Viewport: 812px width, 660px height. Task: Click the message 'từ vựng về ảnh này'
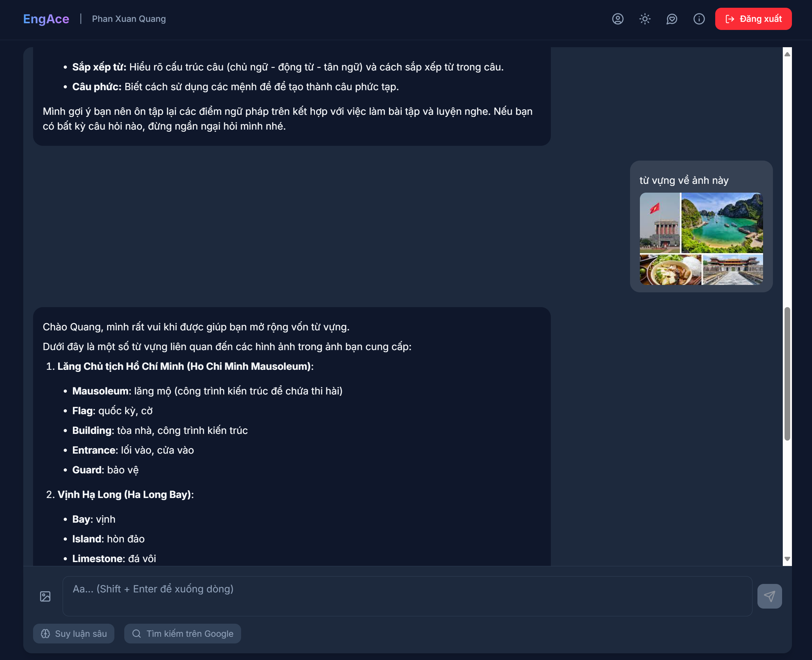pos(684,180)
